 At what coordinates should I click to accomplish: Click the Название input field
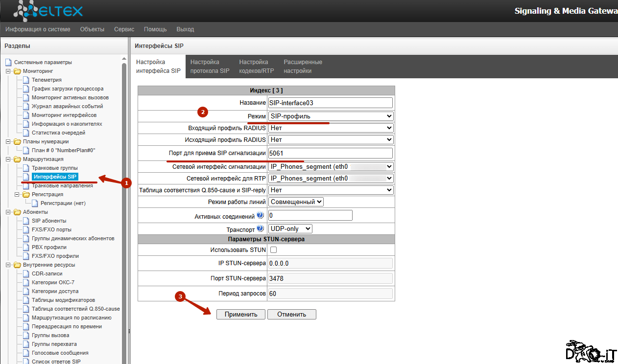[x=331, y=103]
